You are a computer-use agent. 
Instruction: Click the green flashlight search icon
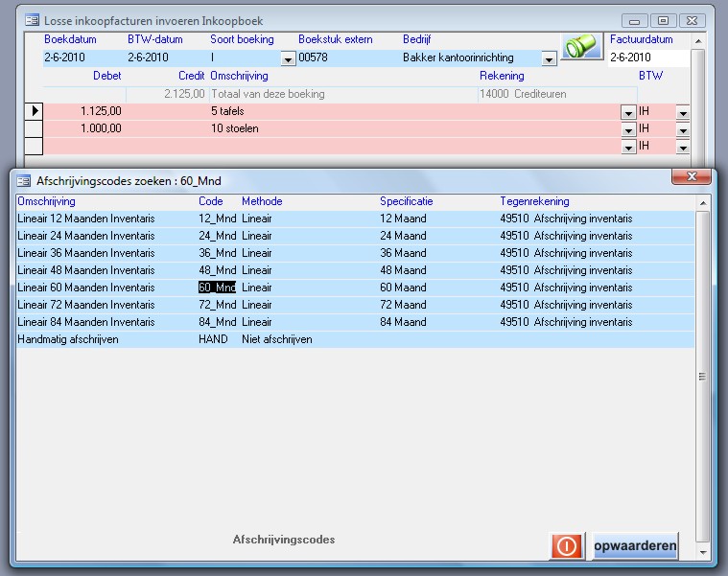coord(582,46)
